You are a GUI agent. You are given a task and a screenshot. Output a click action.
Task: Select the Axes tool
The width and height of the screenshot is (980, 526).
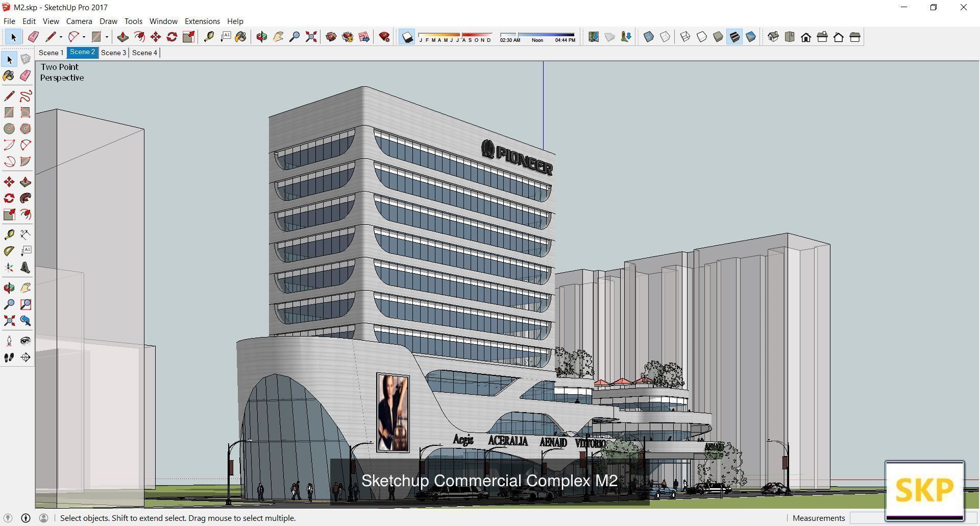point(9,268)
